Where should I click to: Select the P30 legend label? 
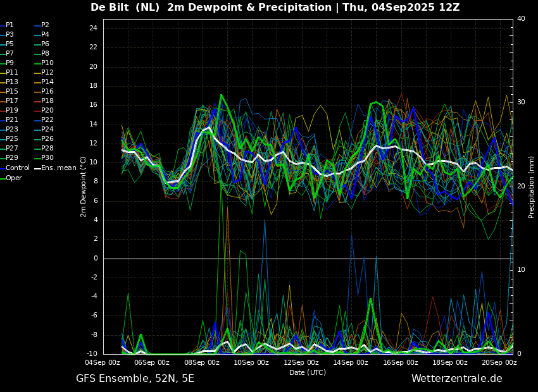[44, 158]
